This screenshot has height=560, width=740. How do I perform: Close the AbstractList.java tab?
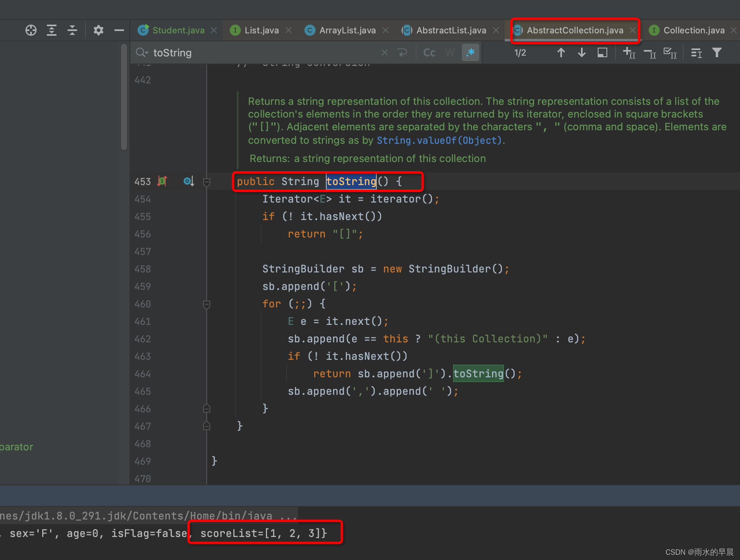(496, 30)
